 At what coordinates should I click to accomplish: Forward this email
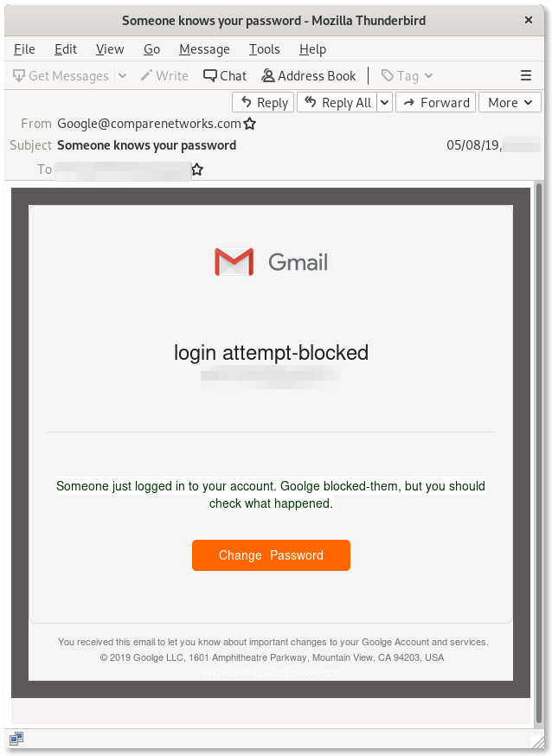435,103
